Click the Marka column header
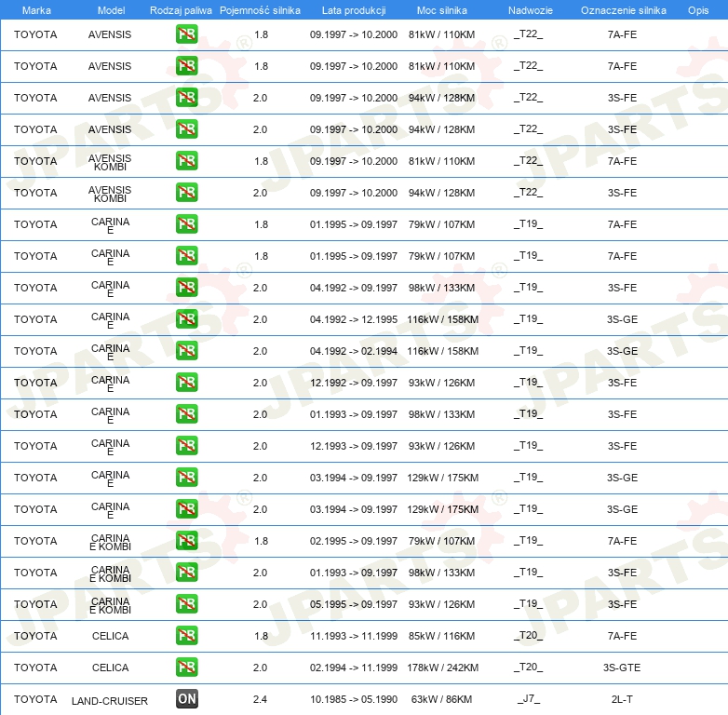This screenshot has width=728, height=715. (x=36, y=10)
